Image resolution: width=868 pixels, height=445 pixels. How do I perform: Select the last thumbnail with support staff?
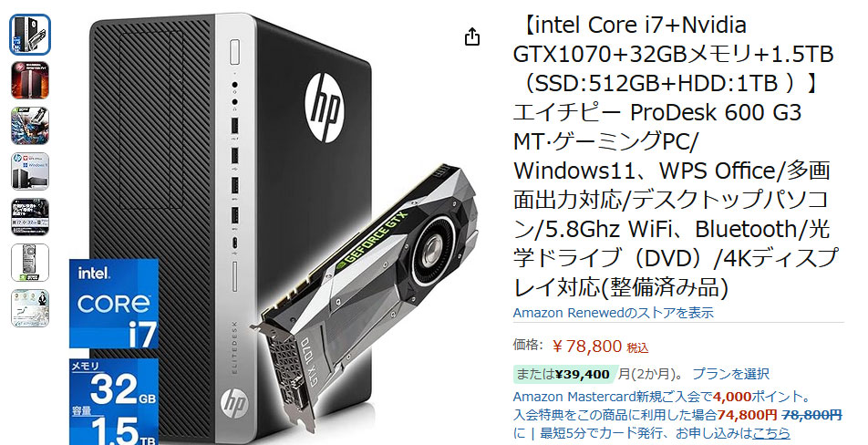coord(30,307)
